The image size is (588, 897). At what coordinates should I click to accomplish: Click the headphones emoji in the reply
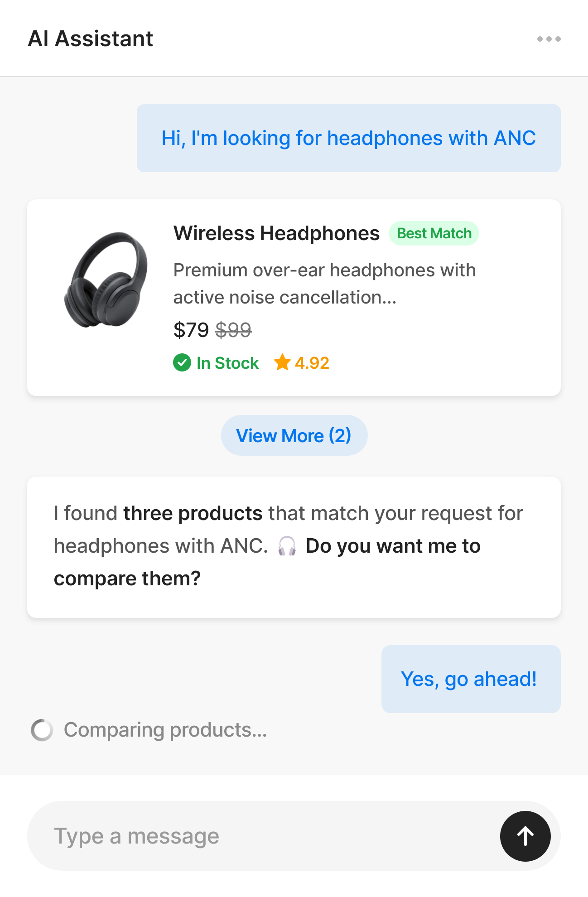(x=287, y=546)
